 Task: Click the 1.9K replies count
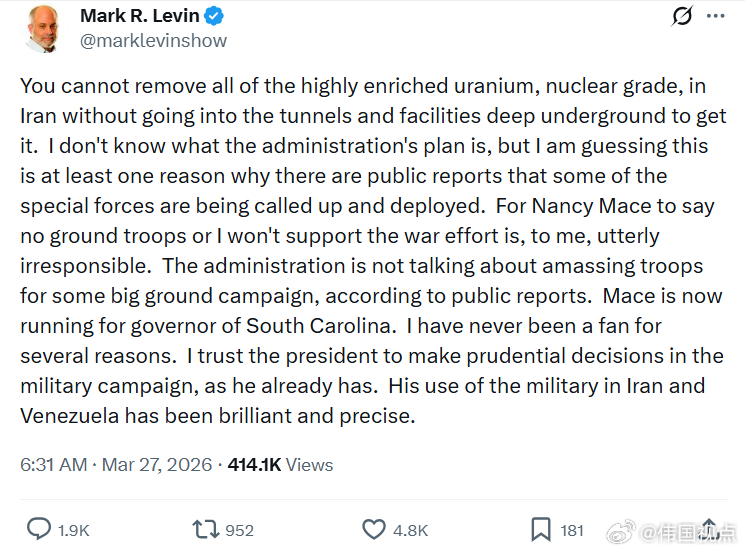pyautogui.click(x=74, y=530)
